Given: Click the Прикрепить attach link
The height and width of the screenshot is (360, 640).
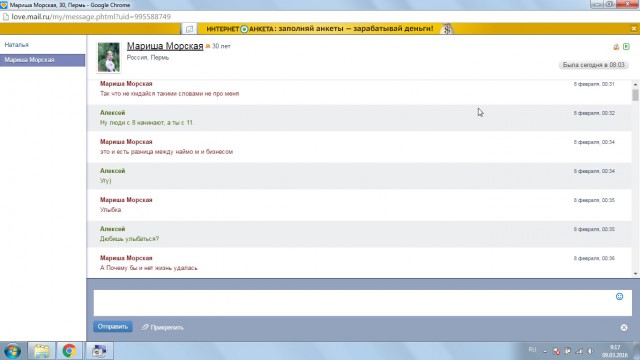Looking at the screenshot, I should coord(162,327).
